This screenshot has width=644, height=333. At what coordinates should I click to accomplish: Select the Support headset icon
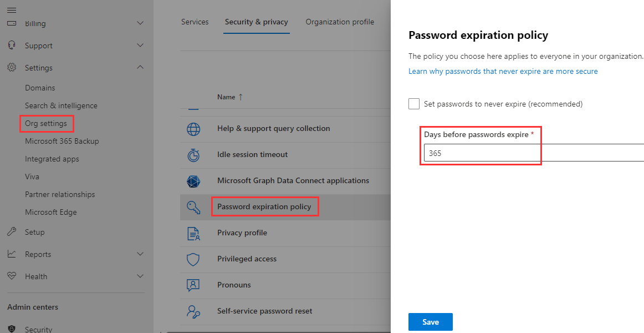(12, 45)
